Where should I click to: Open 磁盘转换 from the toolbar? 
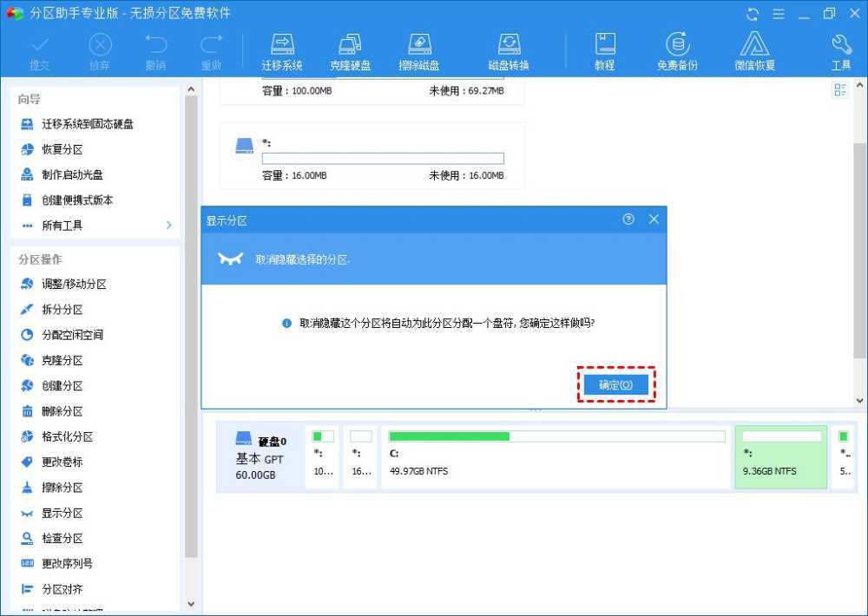pyautogui.click(x=509, y=49)
